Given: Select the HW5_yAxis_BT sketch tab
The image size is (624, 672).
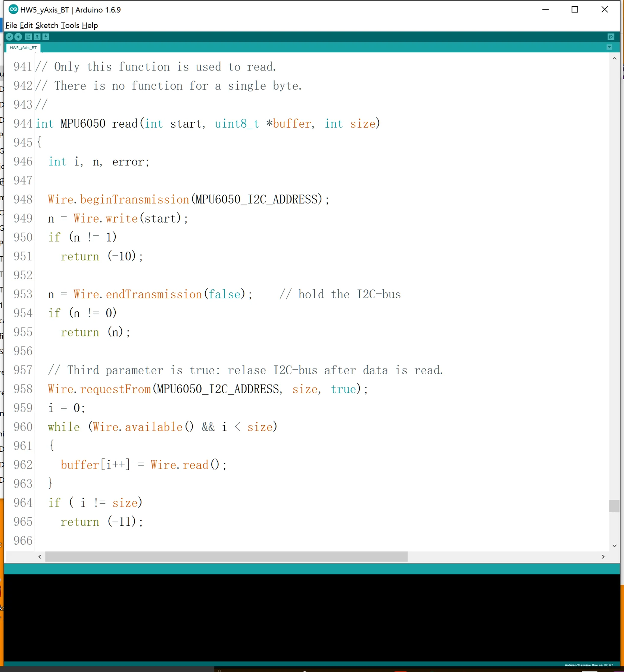Looking at the screenshot, I should tap(23, 48).
